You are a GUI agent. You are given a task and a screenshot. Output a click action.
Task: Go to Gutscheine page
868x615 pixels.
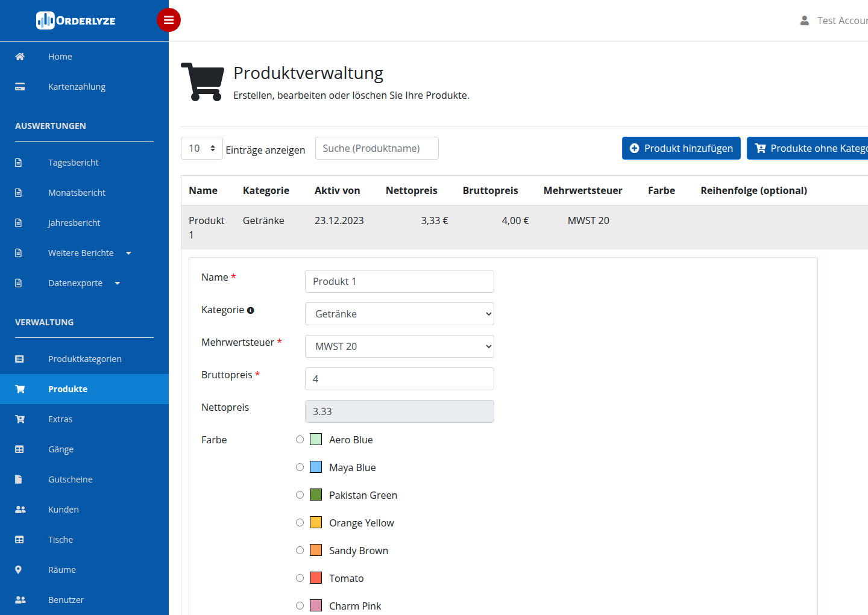71,479
